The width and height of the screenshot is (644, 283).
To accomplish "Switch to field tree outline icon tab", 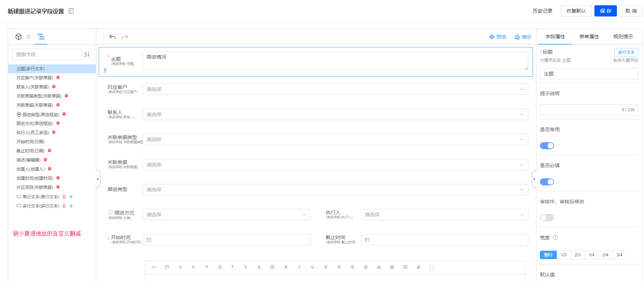I will 41,37.
